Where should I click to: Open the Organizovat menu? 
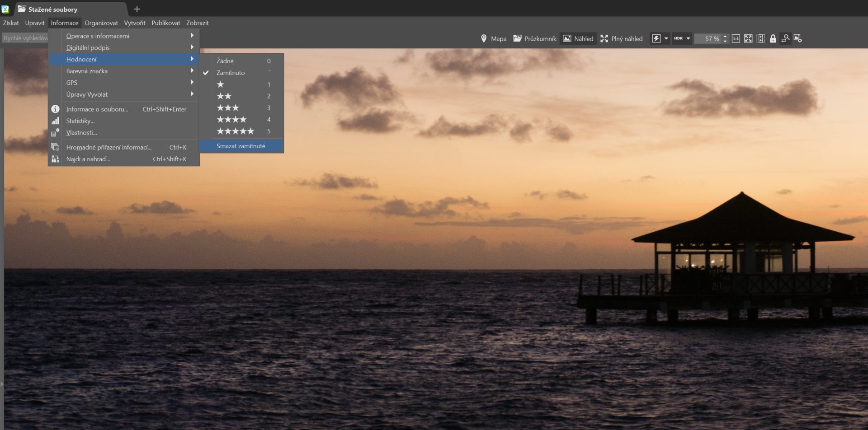(101, 23)
